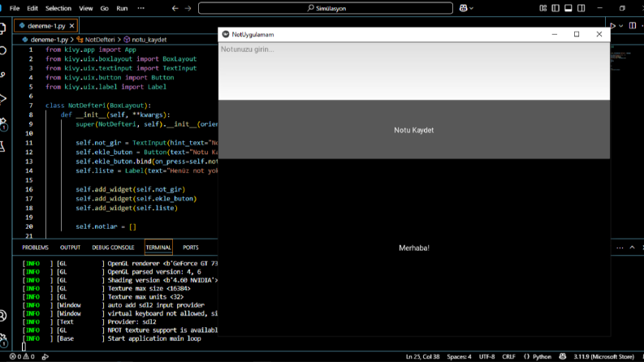Image resolution: width=644 pixels, height=362 pixels.
Task: Show errors and warnings in status bar
Action: (x=22, y=356)
